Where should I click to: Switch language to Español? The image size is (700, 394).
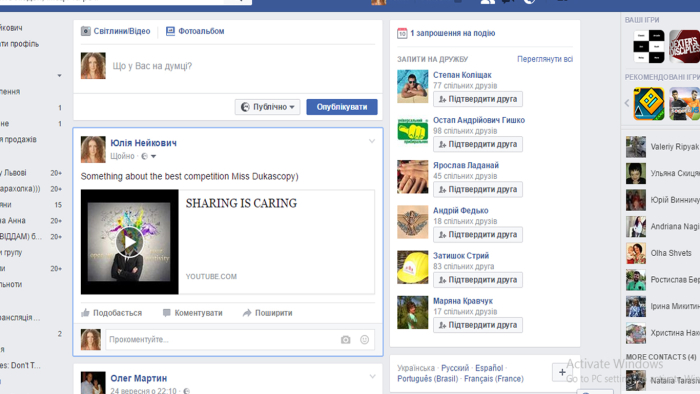pos(489,368)
